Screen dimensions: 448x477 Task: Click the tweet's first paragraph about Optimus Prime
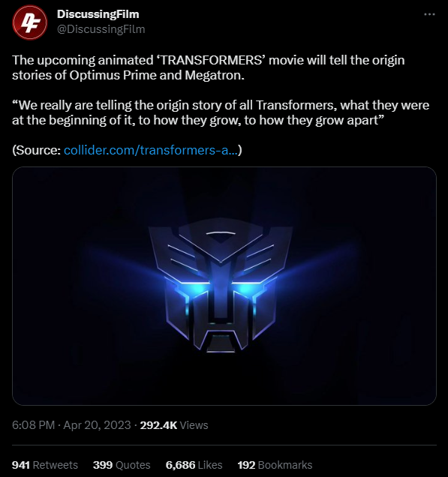tap(209, 67)
